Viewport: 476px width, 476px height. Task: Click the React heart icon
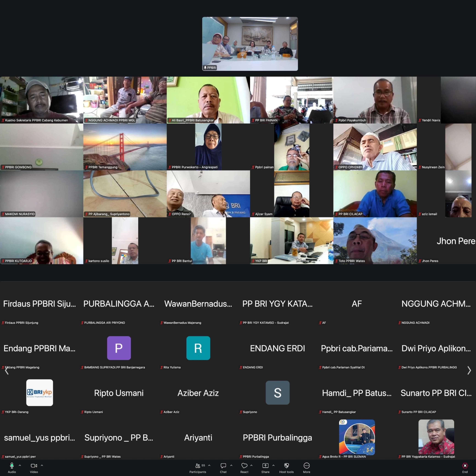(x=244, y=465)
